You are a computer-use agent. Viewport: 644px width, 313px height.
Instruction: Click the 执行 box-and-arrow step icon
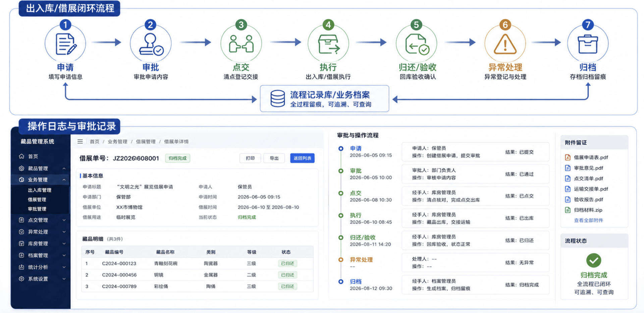(x=328, y=44)
